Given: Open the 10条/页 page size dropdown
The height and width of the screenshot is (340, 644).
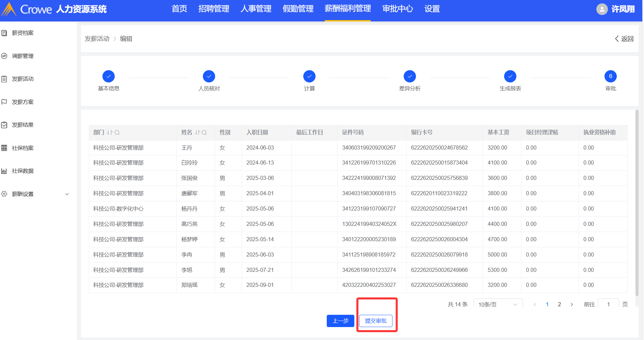Looking at the screenshot, I should click(x=498, y=304).
